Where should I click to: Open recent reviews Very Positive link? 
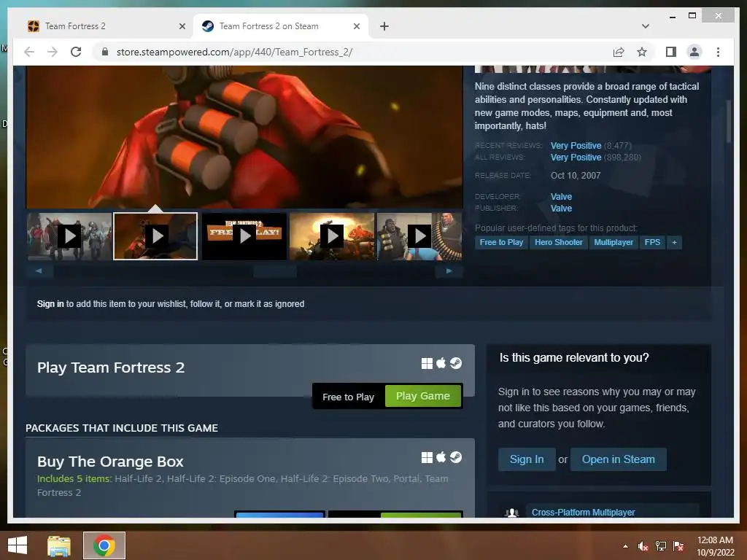(576, 146)
